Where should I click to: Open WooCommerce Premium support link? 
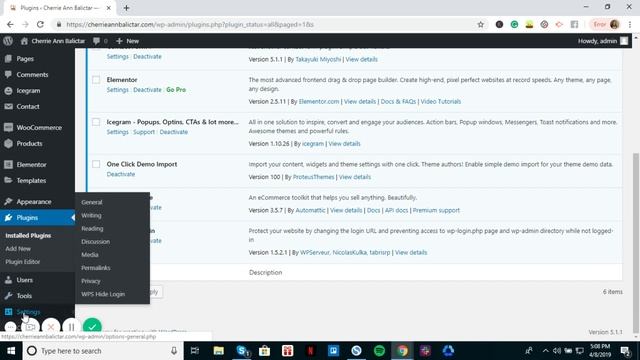click(x=436, y=211)
